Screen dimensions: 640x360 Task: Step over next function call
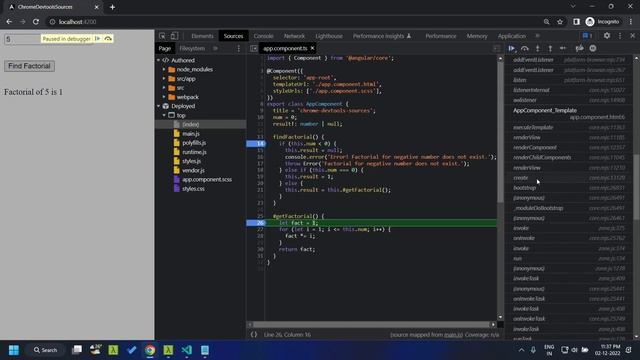click(524, 49)
